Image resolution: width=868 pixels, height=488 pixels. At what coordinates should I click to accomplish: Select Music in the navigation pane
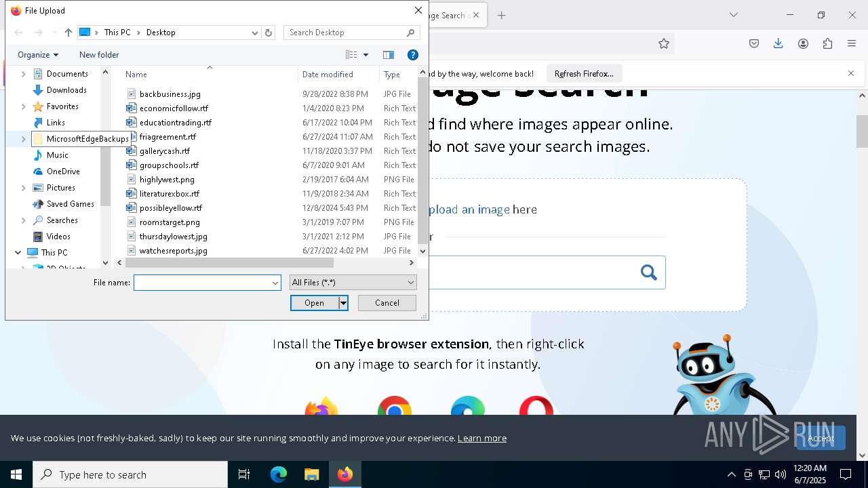[57, 155]
